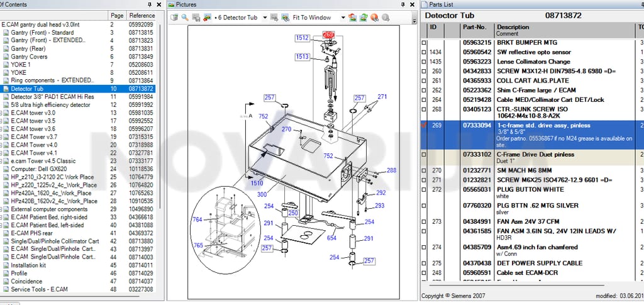Close the Pictures panel

(412, 4)
